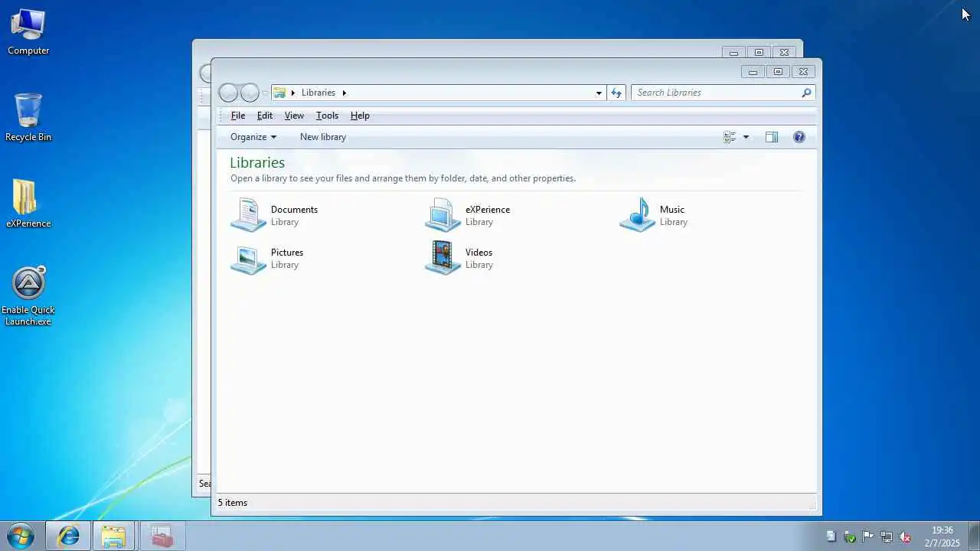Click the 'Libraries' heading text
The width and height of the screenshot is (980, 551).
click(x=257, y=162)
